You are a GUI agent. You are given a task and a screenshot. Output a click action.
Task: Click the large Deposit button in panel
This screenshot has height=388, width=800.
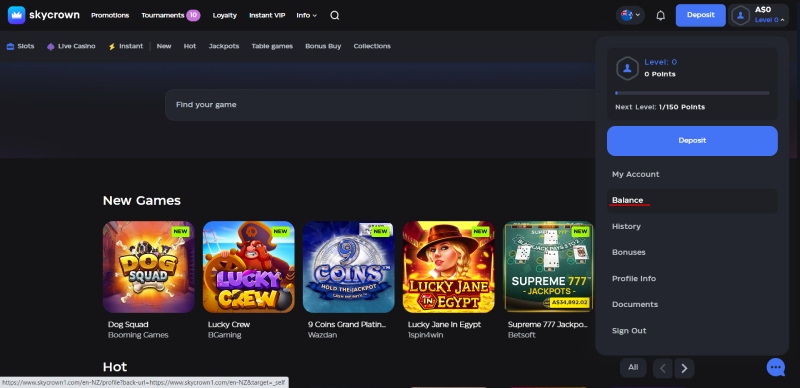tap(692, 140)
